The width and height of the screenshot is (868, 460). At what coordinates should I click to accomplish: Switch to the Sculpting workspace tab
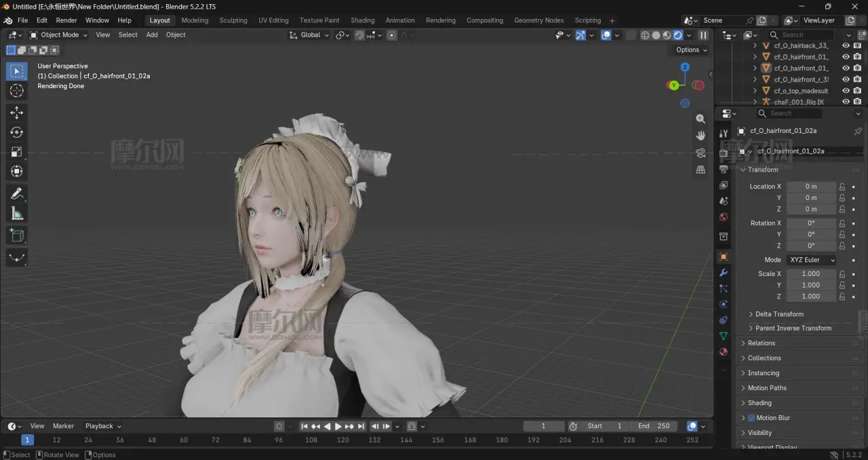[x=233, y=20]
